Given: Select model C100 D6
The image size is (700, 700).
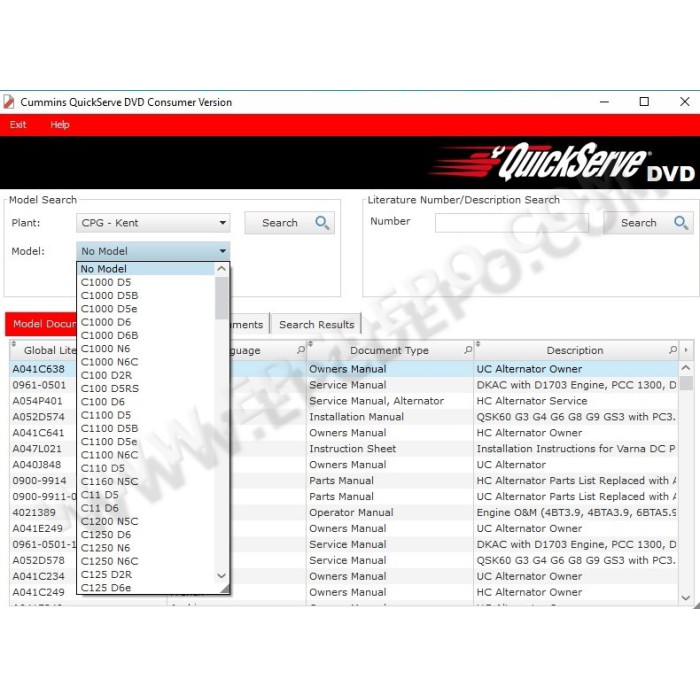Looking at the screenshot, I should (146, 402).
